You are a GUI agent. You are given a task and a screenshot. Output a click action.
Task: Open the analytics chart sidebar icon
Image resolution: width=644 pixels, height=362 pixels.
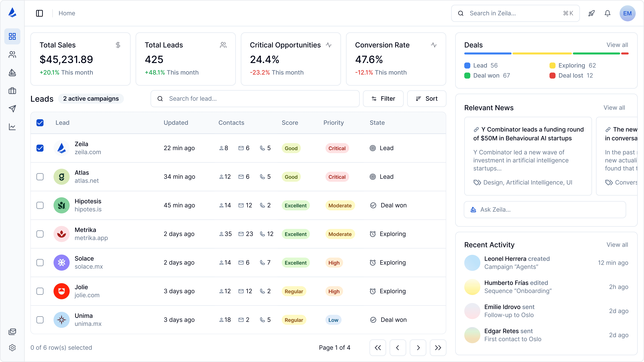point(12,127)
